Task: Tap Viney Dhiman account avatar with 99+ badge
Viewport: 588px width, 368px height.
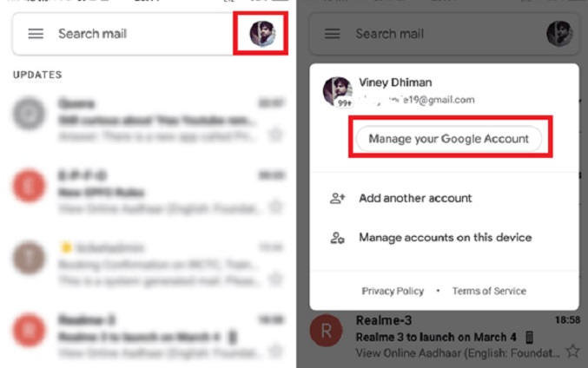Action: click(338, 92)
